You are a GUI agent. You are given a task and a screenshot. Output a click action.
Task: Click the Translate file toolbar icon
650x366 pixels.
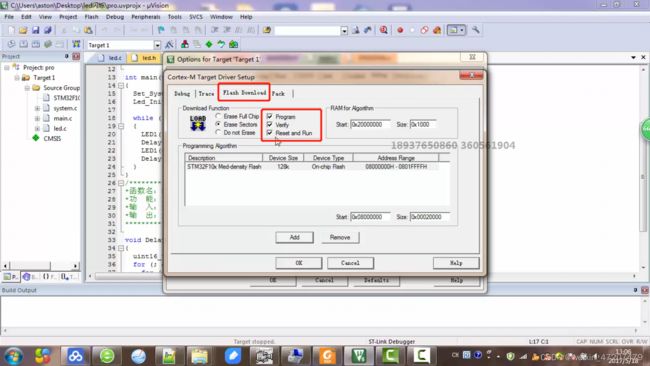point(11,44)
